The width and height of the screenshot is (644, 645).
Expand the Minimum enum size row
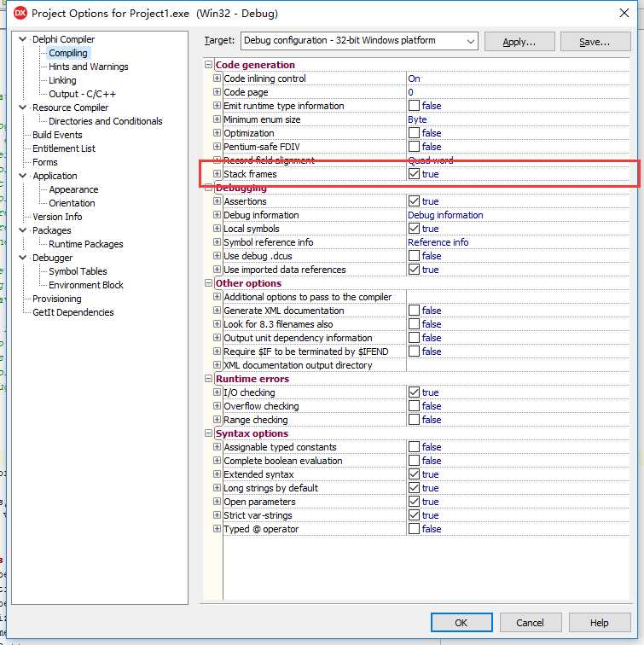click(x=218, y=119)
